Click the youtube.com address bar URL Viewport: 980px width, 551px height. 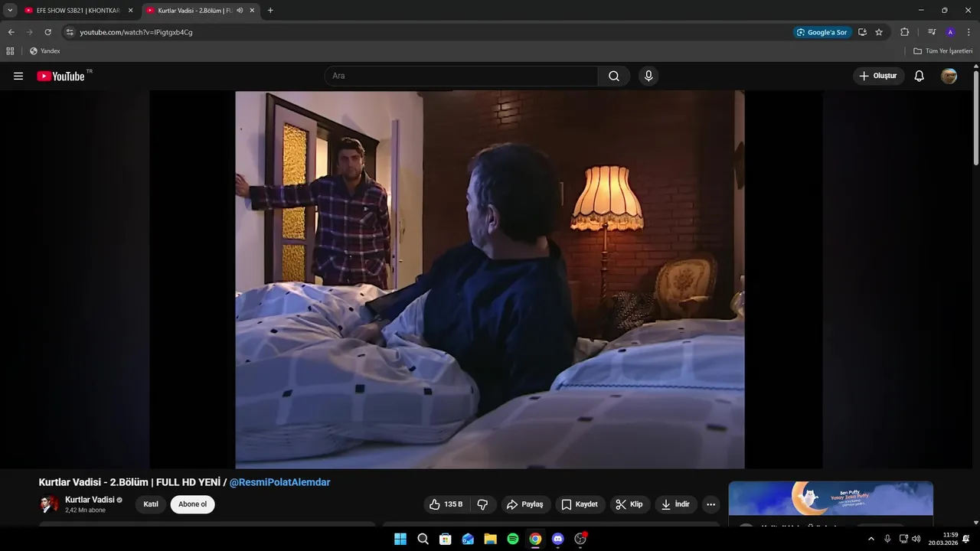tap(136, 32)
